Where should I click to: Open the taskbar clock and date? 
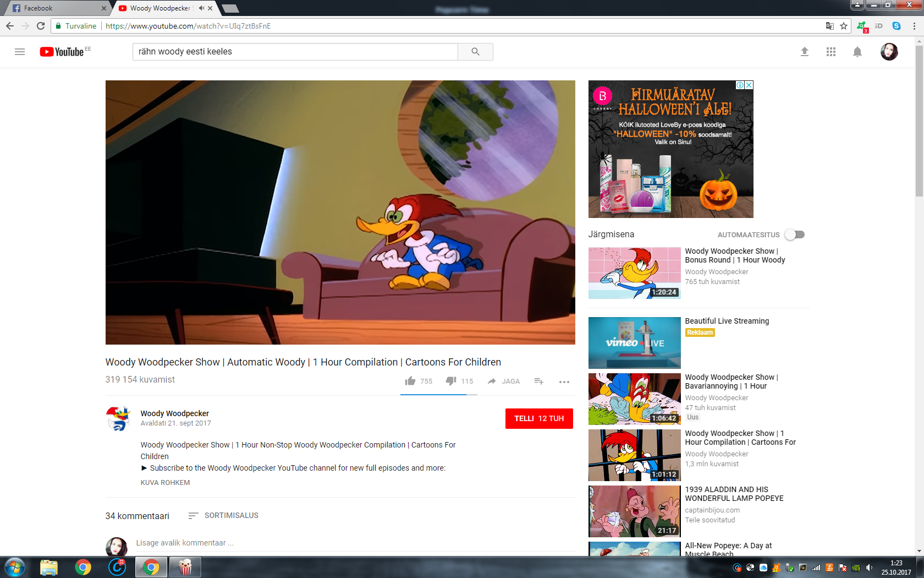coord(896,568)
